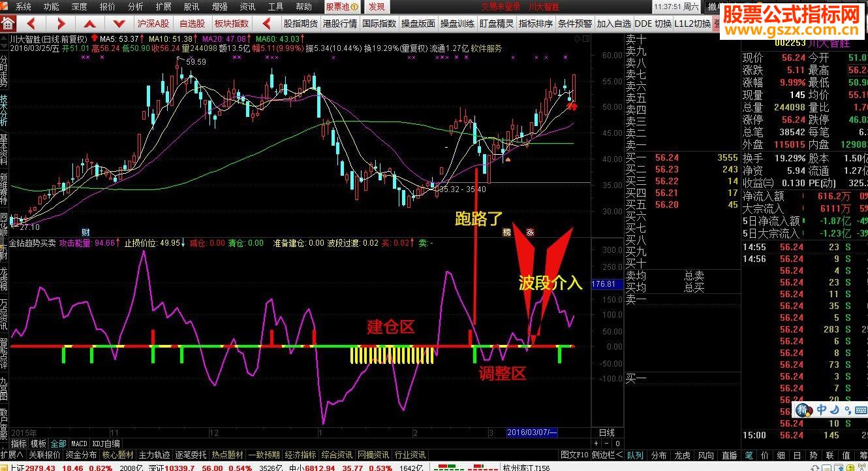This screenshot has width=868, height=471.
Task: Select the KDJ自编 indicator tab
Action: (x=106, y=444)
